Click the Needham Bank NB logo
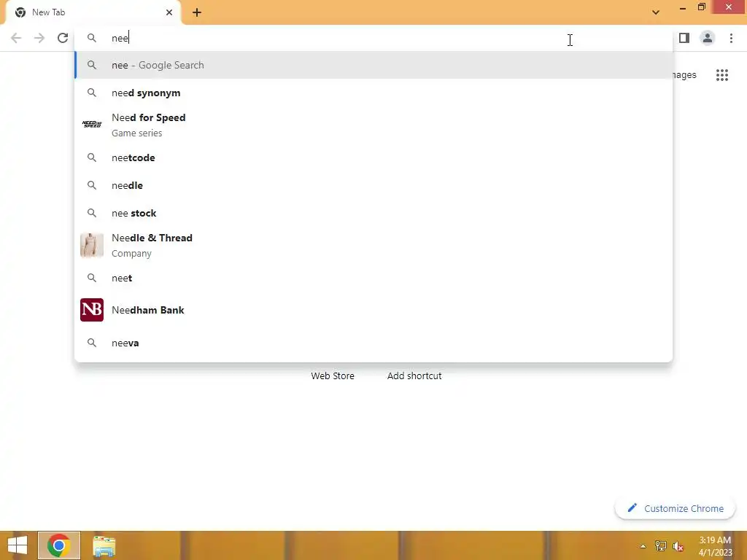This screenshot has width=747, height=560. tap(92, 310)
